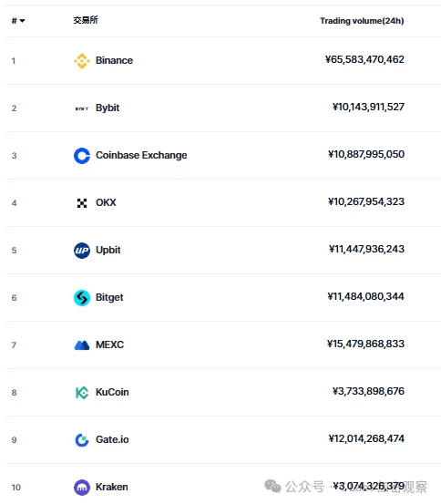Click the Binance logo icon
Image resolution: width=441 pixels, height=504 pixels.
pos(82,61)
